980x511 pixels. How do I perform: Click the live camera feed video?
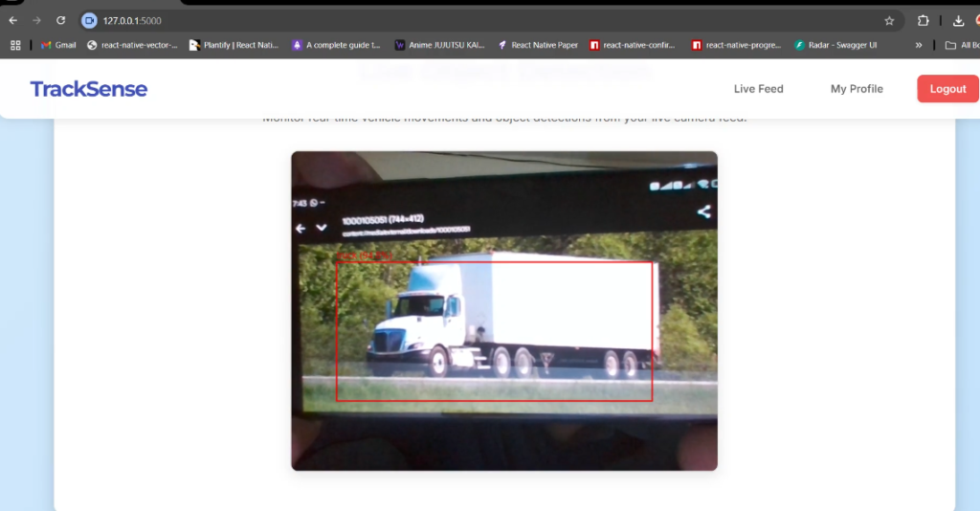point(504,310)
